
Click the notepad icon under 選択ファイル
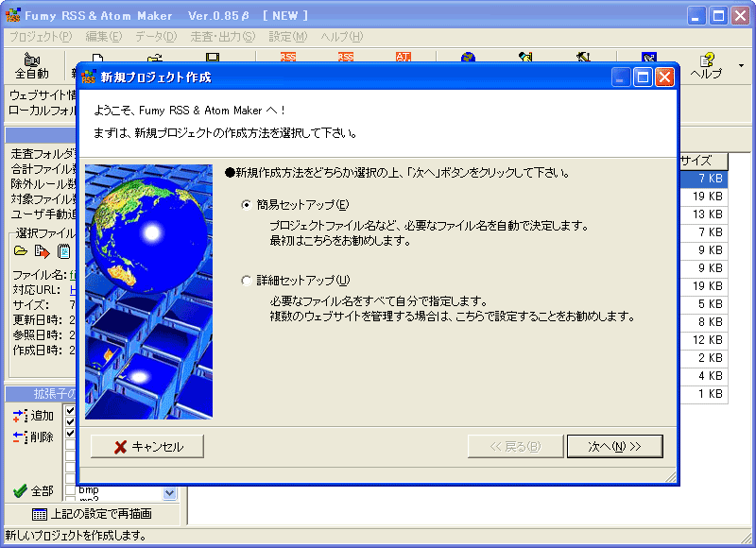pyautogui.click(x=63, y=251)
